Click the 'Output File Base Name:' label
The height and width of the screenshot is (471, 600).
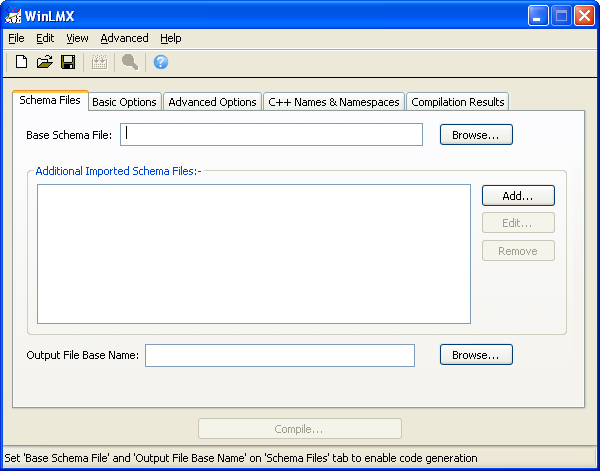tap(83, 355)
